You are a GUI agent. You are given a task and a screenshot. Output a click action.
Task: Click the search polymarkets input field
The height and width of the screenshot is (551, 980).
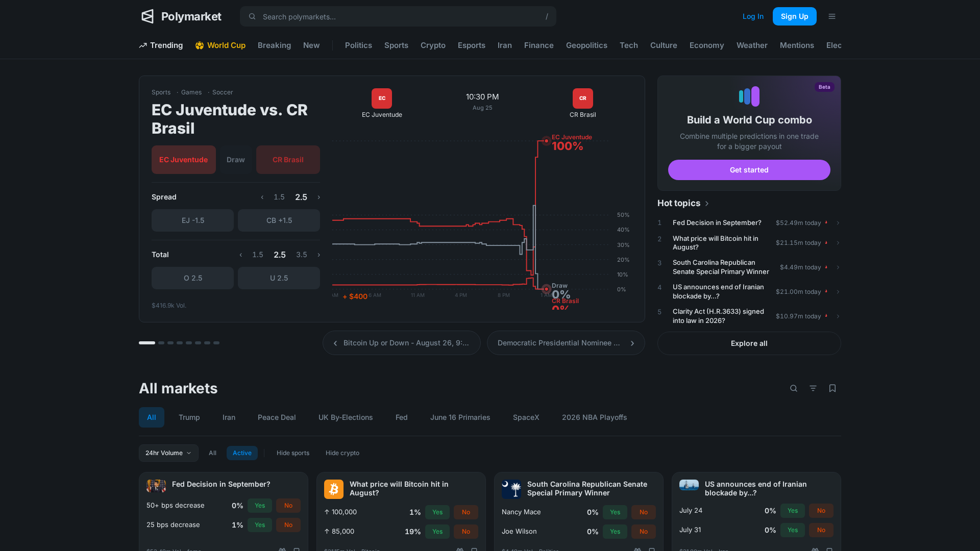pos(398,16)
